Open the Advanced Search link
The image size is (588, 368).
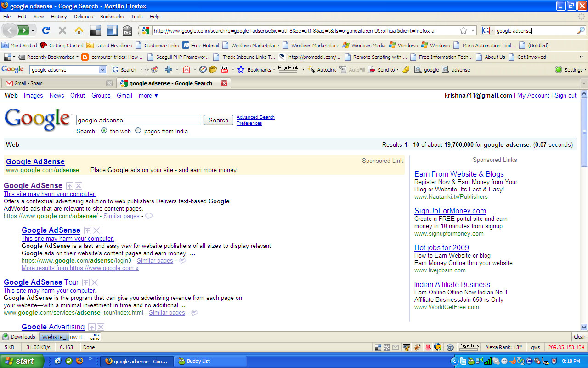[x=255, y=117]
